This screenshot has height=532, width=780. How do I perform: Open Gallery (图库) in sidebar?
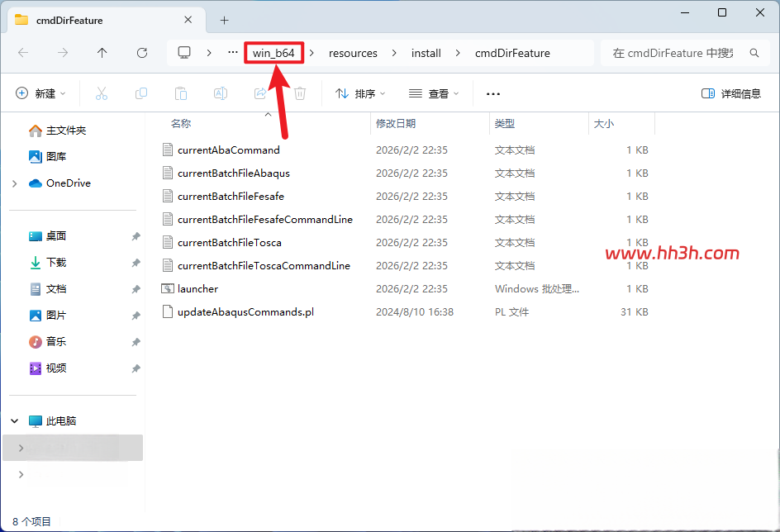[x=48, y=157]
